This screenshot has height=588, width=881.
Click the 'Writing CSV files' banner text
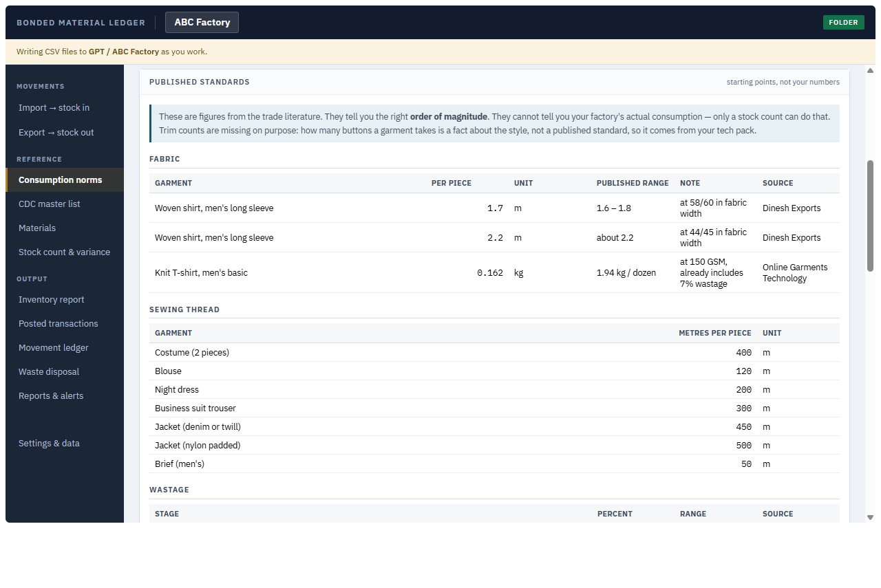pos(112,52)
